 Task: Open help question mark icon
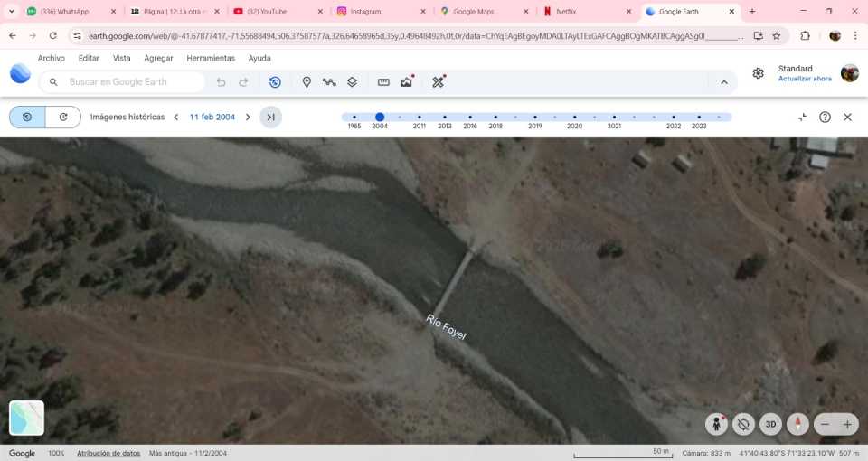[825, 118]
